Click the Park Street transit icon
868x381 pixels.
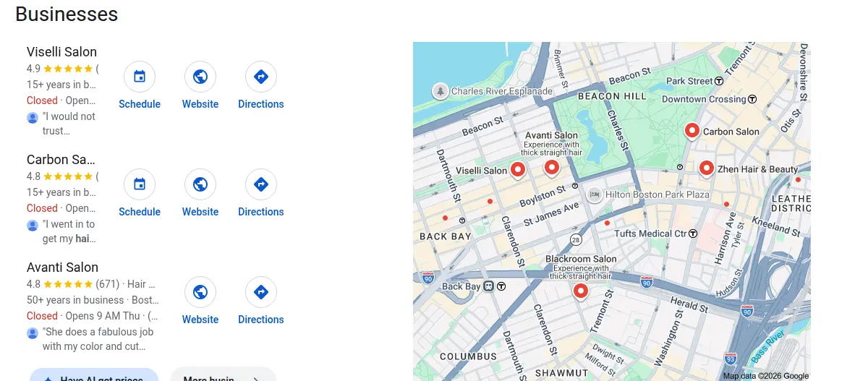(719, 81)
